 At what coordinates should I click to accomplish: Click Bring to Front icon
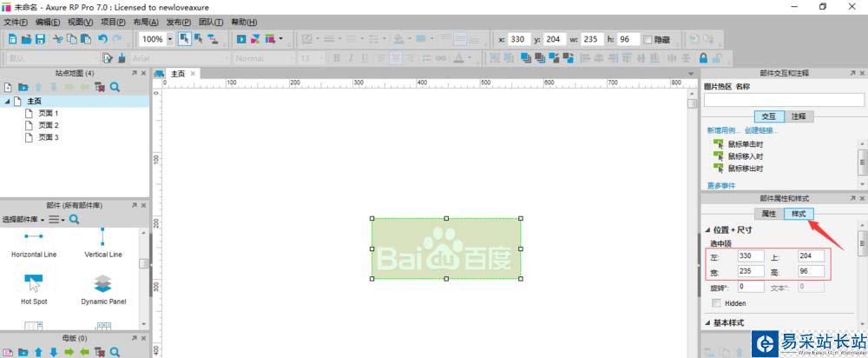click(527, 57)
